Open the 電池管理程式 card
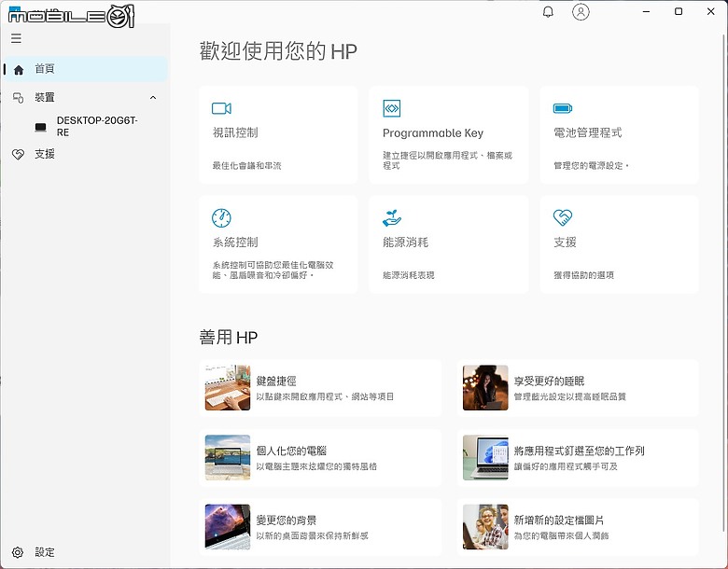 click(x=619, y=134)
